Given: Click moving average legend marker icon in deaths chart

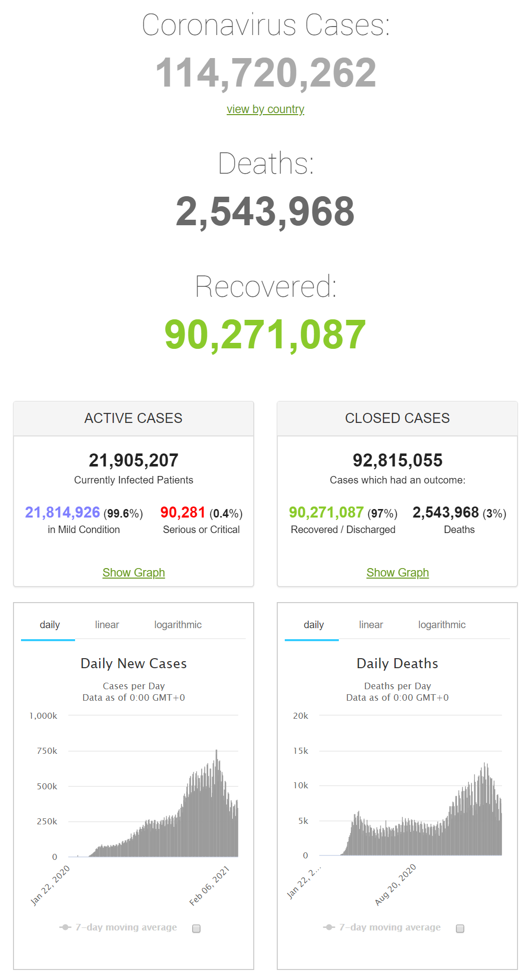Looking at the screenshot, I should [x=329, y=927].
